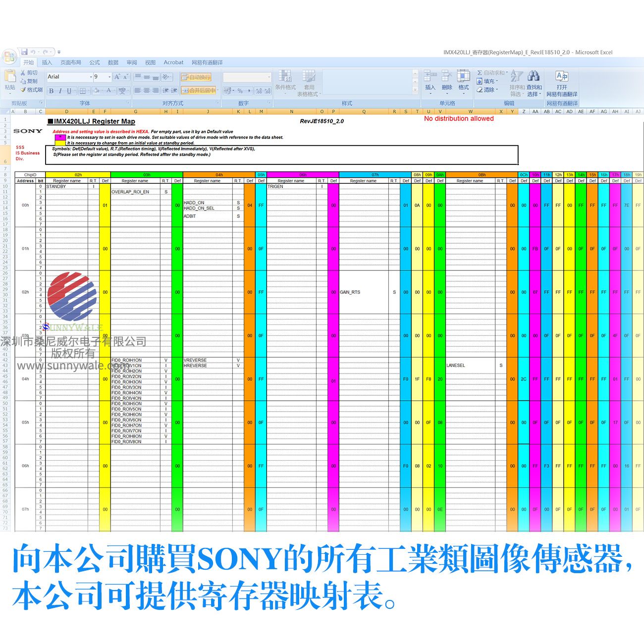This screenshot has width=644, height=644.
Task: Toggle italic formatting
Action: point(60,91)
